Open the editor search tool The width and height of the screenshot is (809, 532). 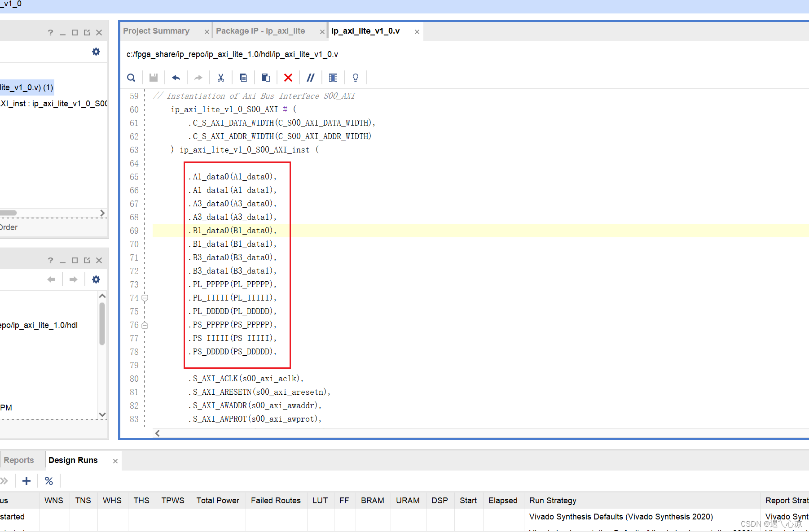[x=131, y=78]
